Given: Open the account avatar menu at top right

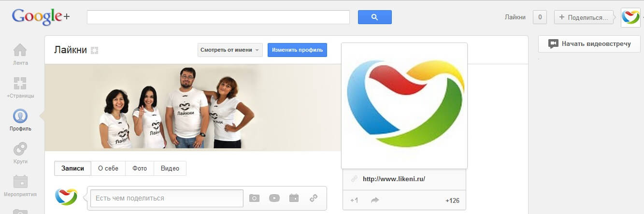Looking at the screenshot, I should pyautogui.click(x=630, y=17).
